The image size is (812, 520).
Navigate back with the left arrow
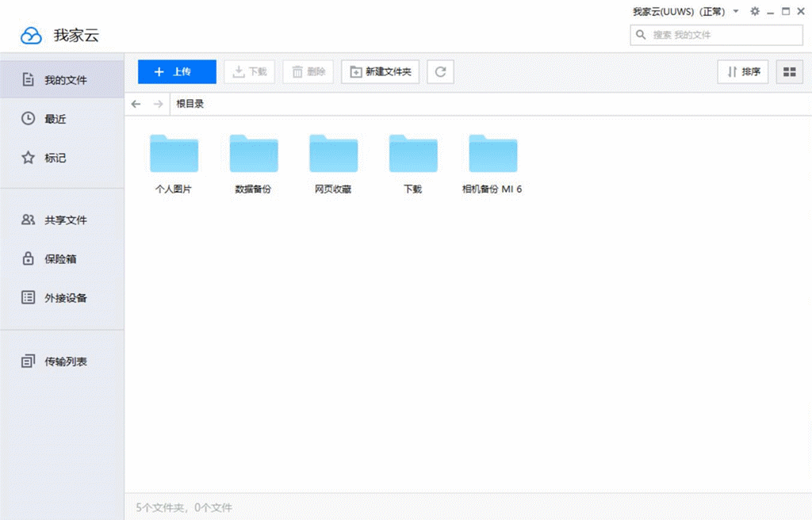pos(136,104)
